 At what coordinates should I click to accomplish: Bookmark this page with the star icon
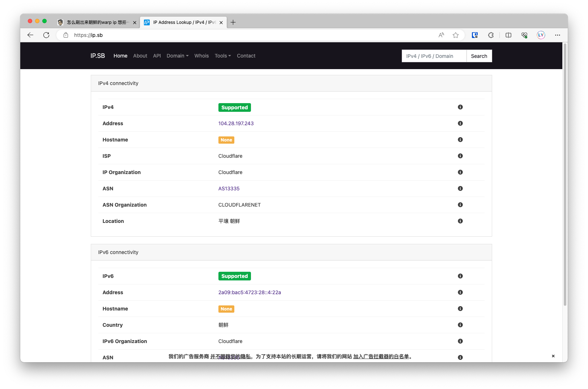[456, 35]
